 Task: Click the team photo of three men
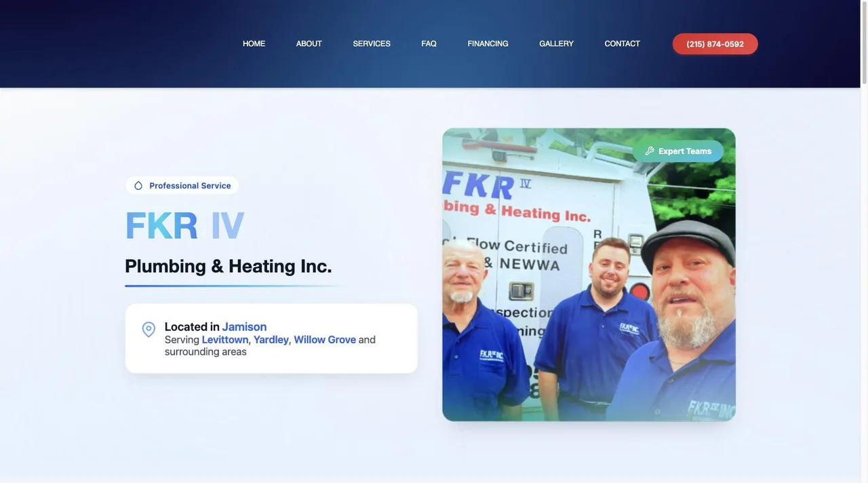tap(589, 275)
